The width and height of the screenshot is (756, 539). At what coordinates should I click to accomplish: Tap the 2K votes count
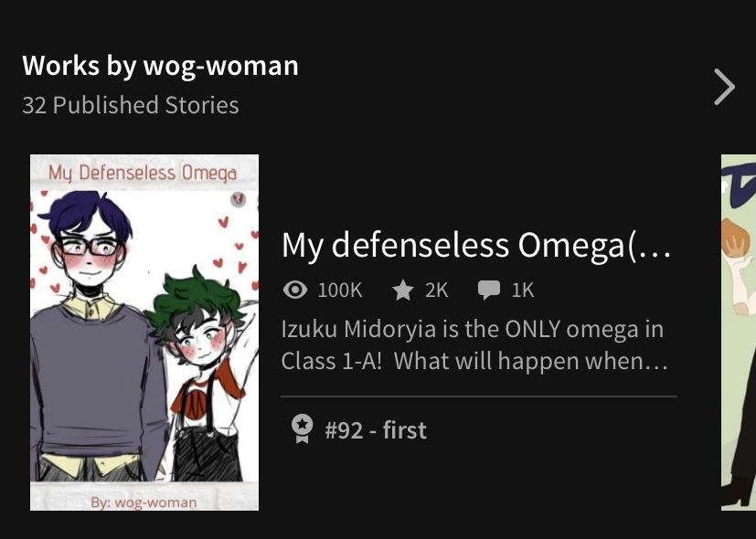pyautogui.click(x=436, y=291)
